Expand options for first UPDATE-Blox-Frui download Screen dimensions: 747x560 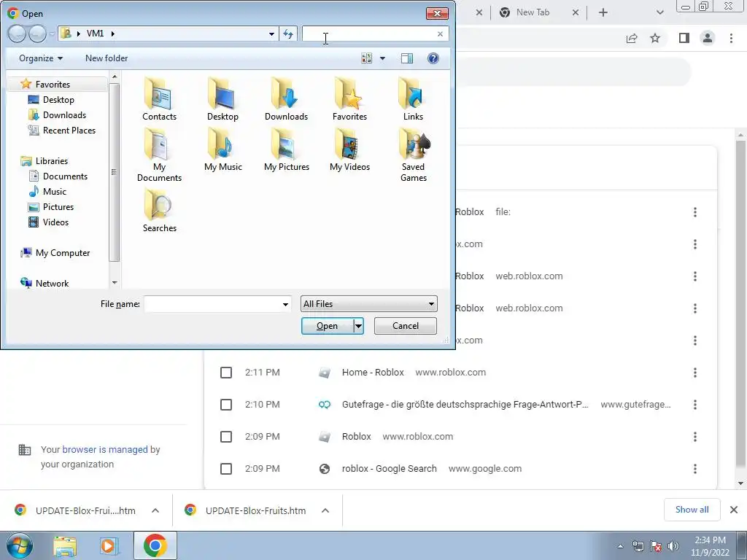(x=155, y=510)
